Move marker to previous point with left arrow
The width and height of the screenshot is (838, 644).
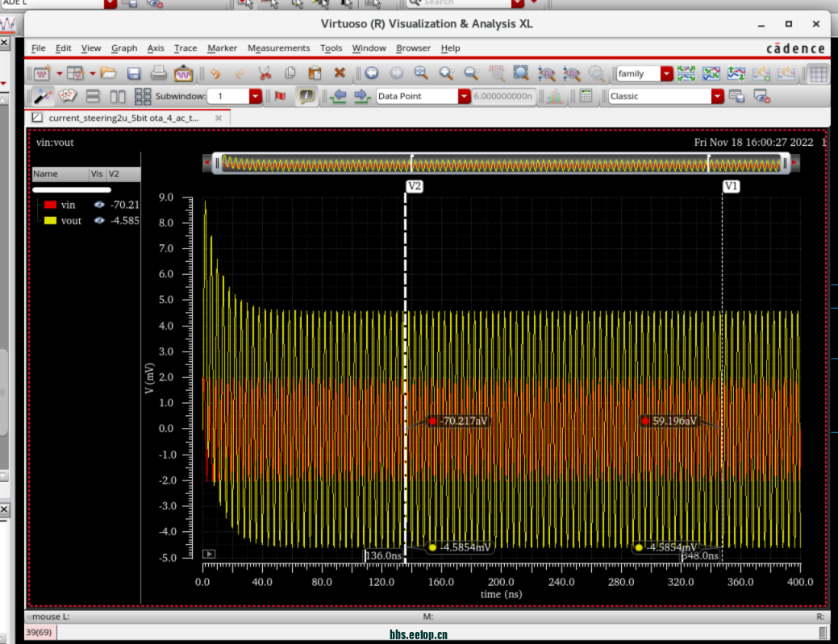338,96
